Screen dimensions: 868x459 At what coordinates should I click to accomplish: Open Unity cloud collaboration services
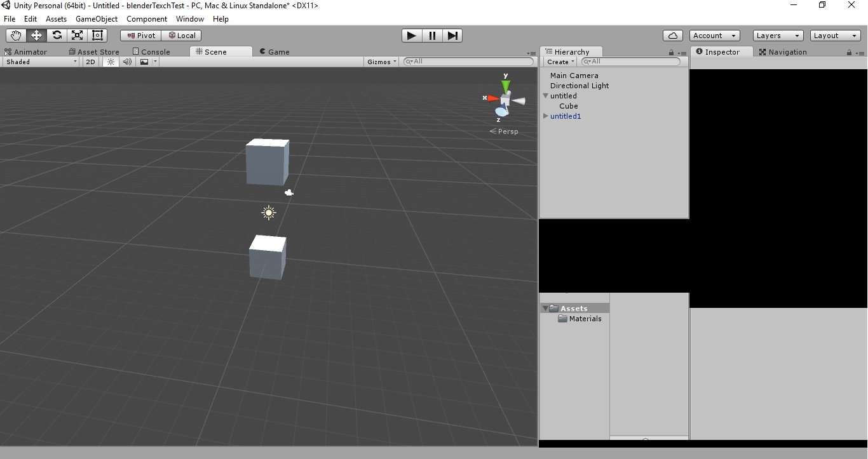[672, 36]
